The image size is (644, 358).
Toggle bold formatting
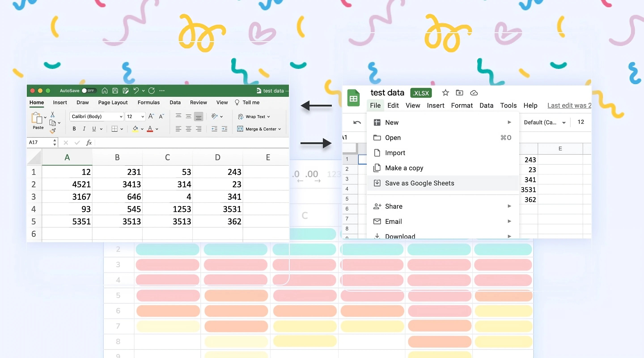(74, 129)
